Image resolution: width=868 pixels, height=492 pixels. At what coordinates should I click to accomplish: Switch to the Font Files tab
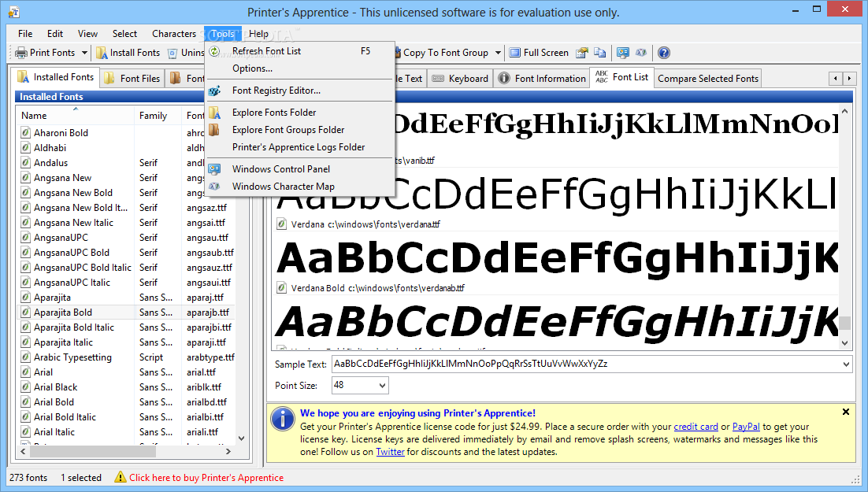click(133, 79)
